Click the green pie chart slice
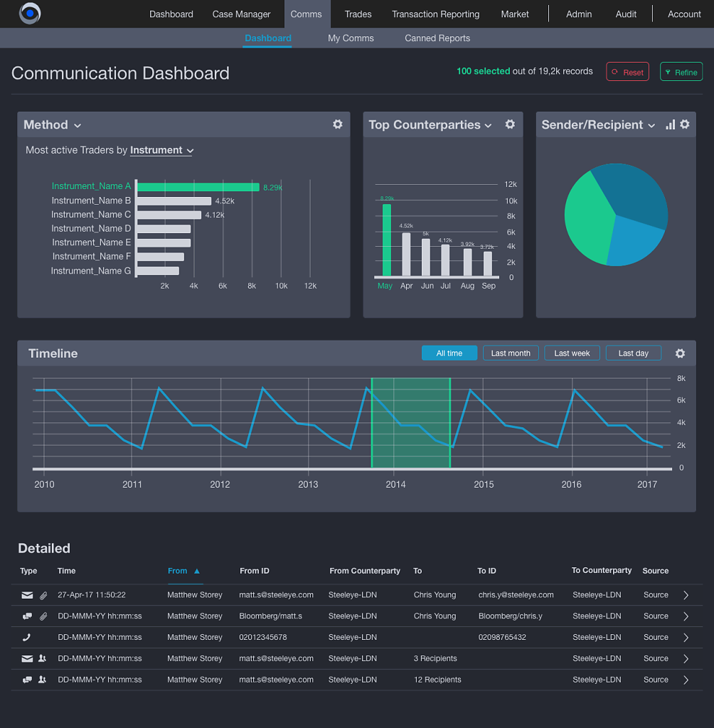 tap(587, 218)
